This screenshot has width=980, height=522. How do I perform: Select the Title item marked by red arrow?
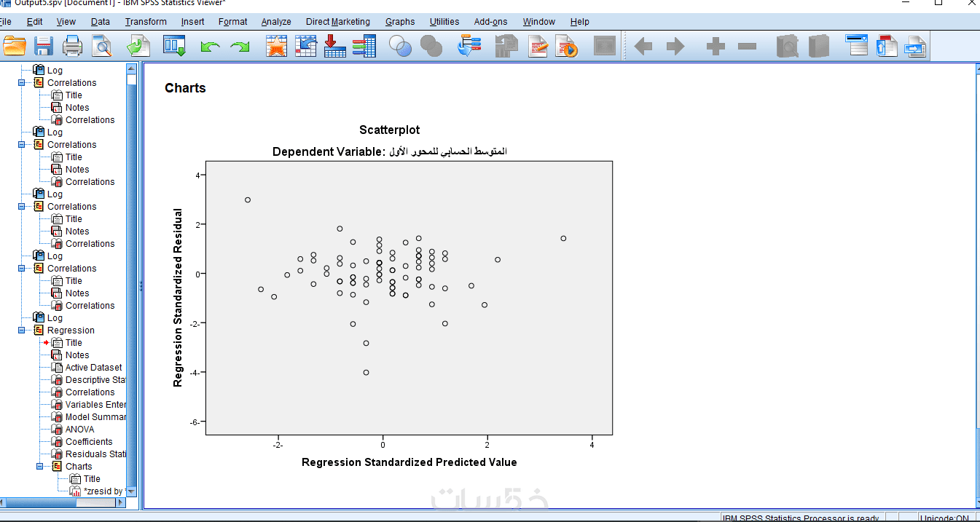coord(74,343)
